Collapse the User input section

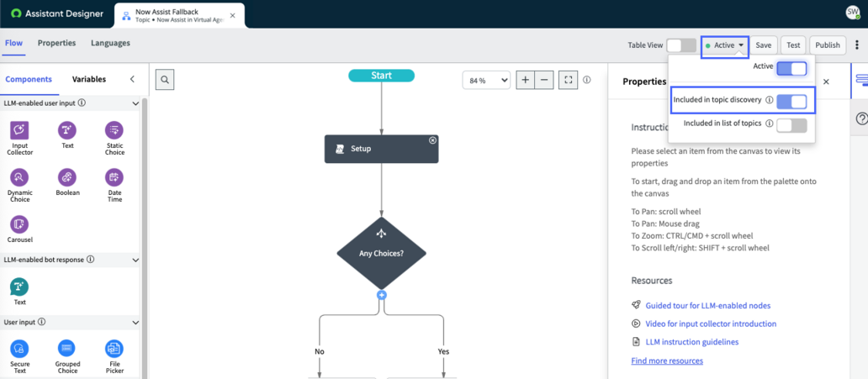click(135, 322)
